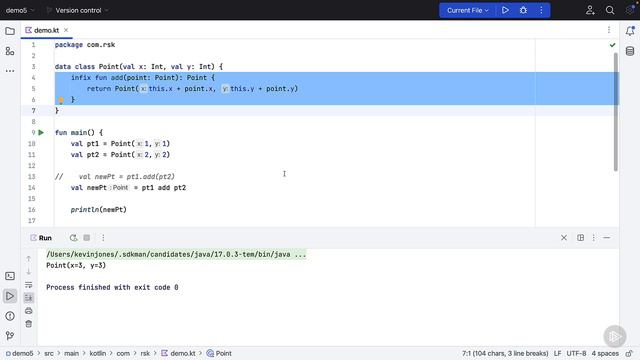640x360 pixels.
Task: Run the current file with play button
Action: tap(505, 10)
